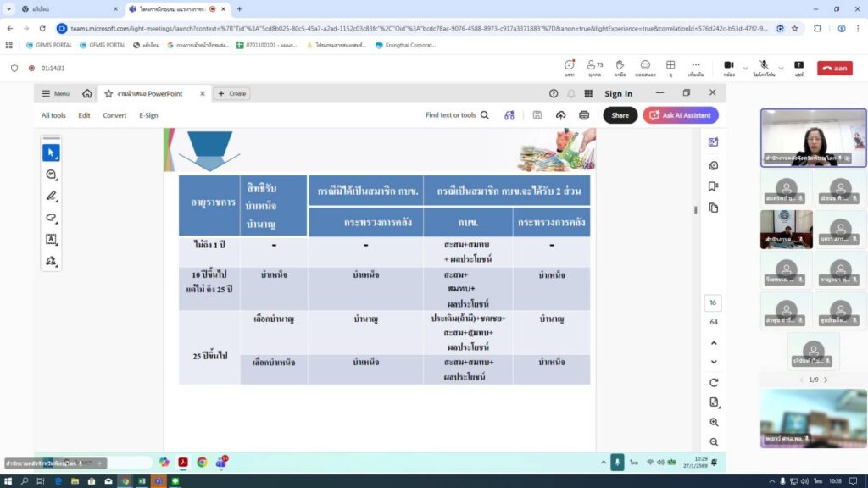The height and width of the screenshot is (488, 868).
Task: Toggle the camera on or off
Action: click(728, 67)
